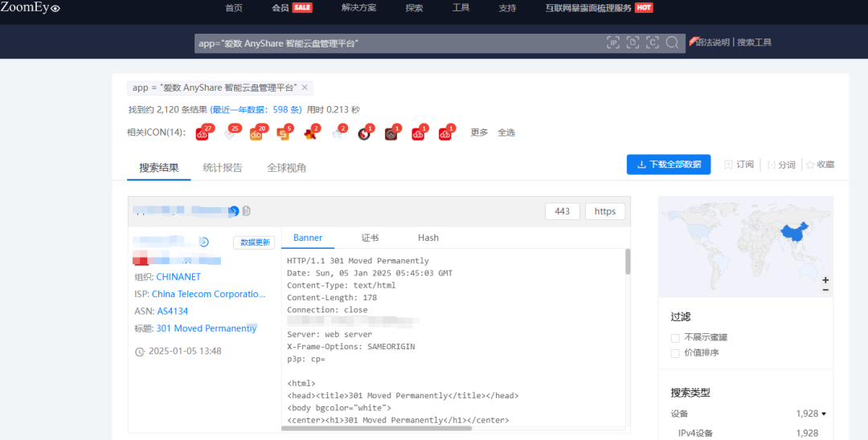The height and width of the screenshot is (440, 868).
Task: Open the 语法说明 link
Action: tap(712, 42)
